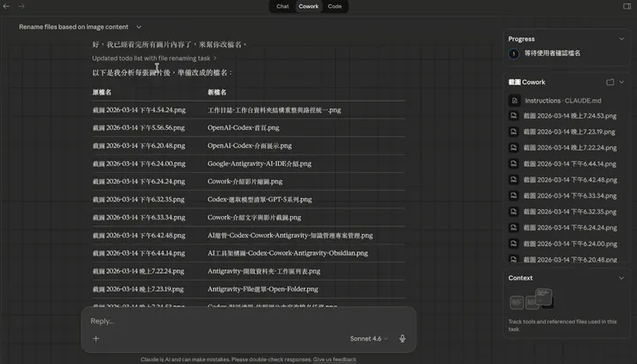The image size is (637, 364).
Task: Open sidebar file 截圖 2026-03-14 晚上7.24.53.png
Action: [570, 116]
